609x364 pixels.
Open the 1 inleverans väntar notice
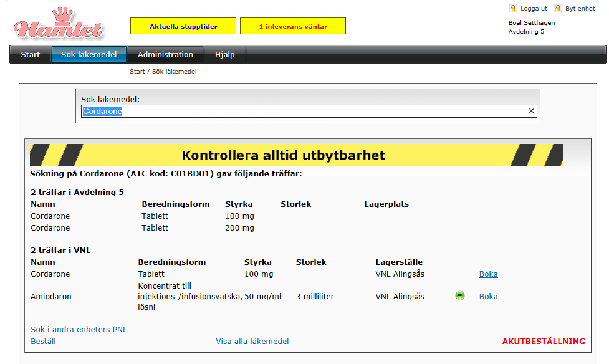pyautogui.click(x=293, y=26)
